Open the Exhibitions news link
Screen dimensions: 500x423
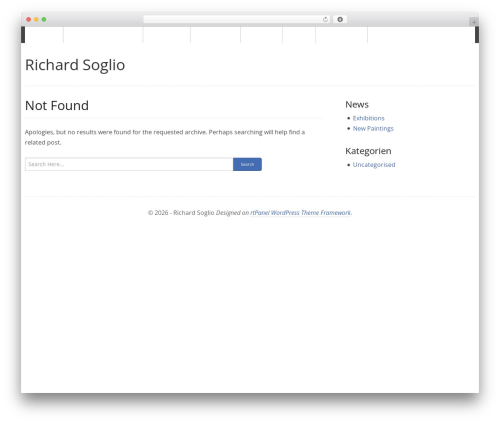368,118
